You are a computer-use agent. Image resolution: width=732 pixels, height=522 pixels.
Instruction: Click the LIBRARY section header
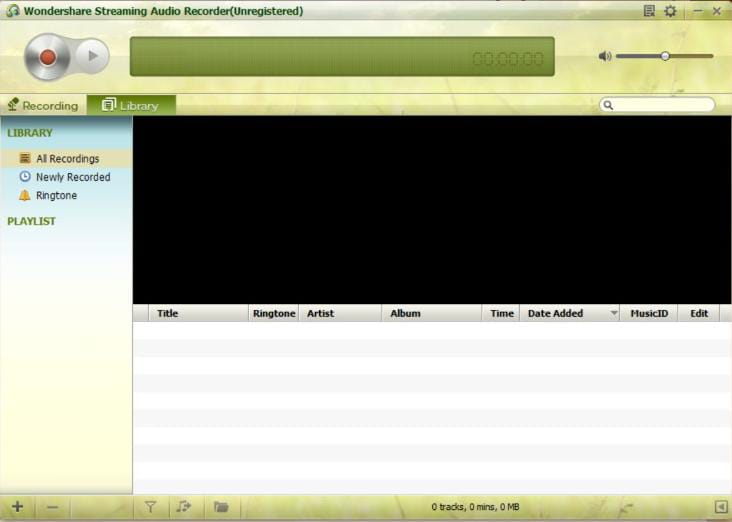pyautogui.click(x=30, y=133)
